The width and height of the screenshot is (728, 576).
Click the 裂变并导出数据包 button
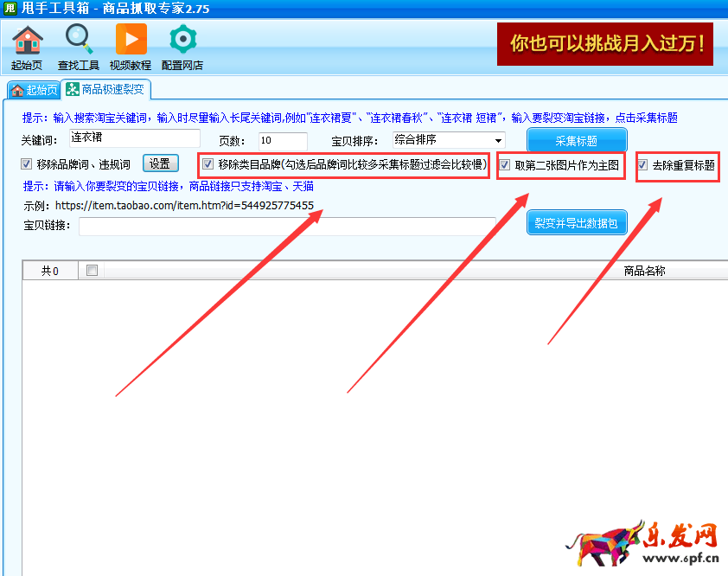click(x=577, y=222)
